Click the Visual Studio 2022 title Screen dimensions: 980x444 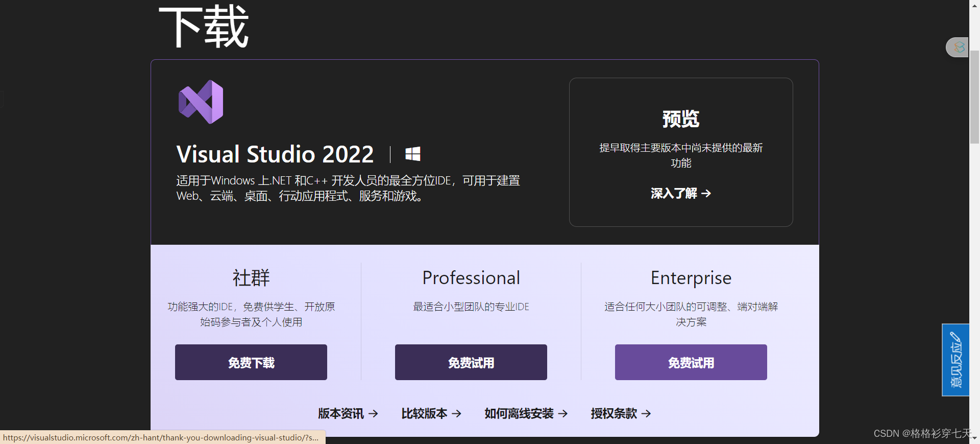tap(275, 154)
